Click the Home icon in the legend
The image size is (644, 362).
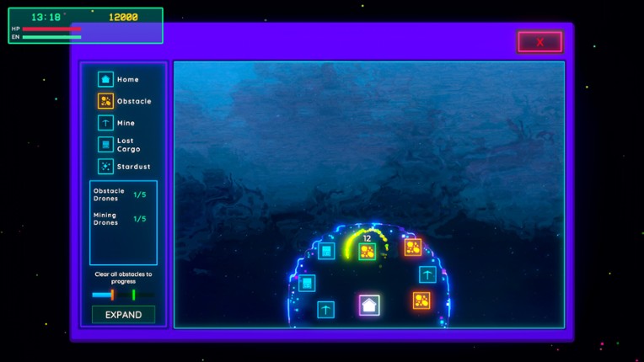click(105, 79)
